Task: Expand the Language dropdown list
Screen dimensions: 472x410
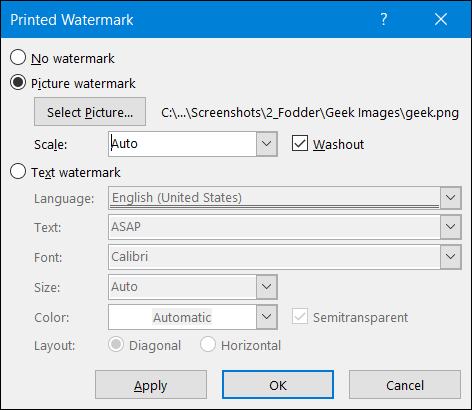Action: click(451, 198)
